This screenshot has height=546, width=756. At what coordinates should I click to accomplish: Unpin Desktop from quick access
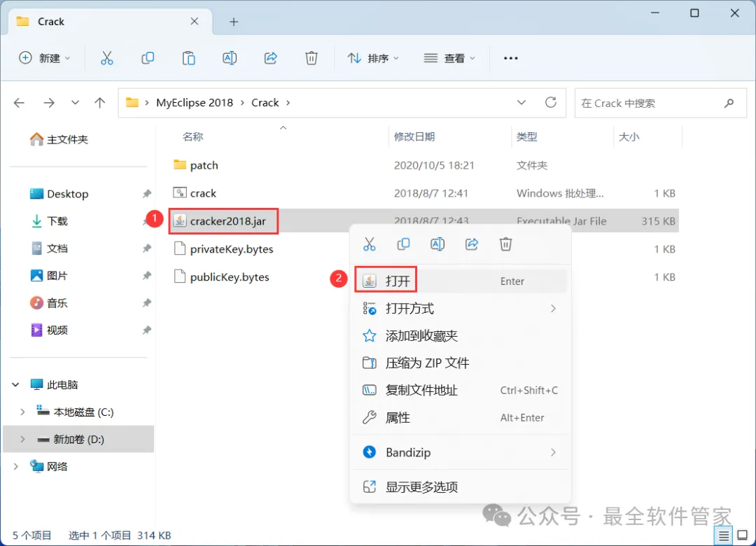click(146, 194)
